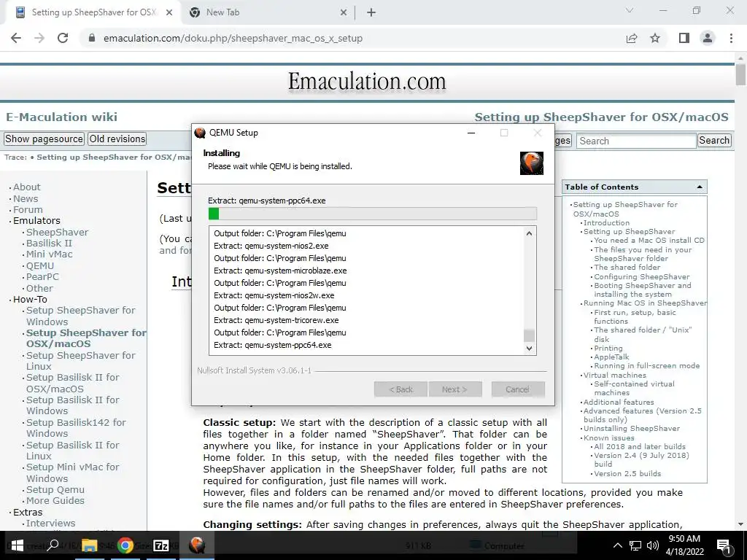The width and height of the screenshot is (747, 560).
Task: Open network status tray icon
Action: (635, 545)
